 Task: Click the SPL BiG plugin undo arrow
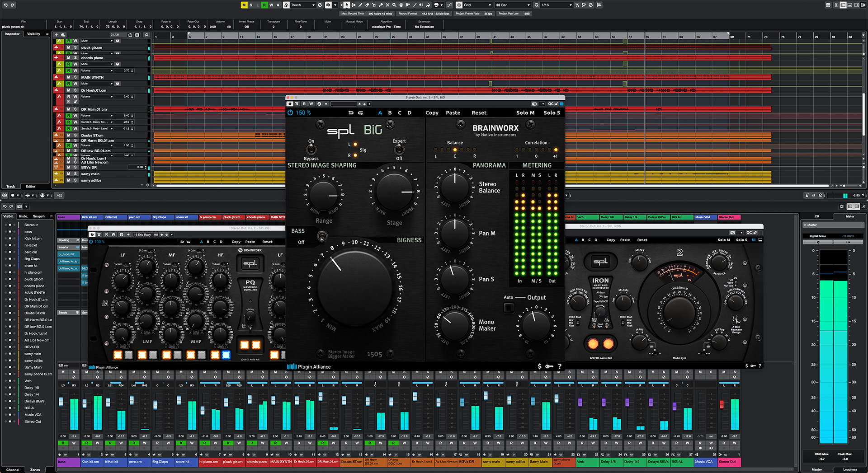pos(351,113)
